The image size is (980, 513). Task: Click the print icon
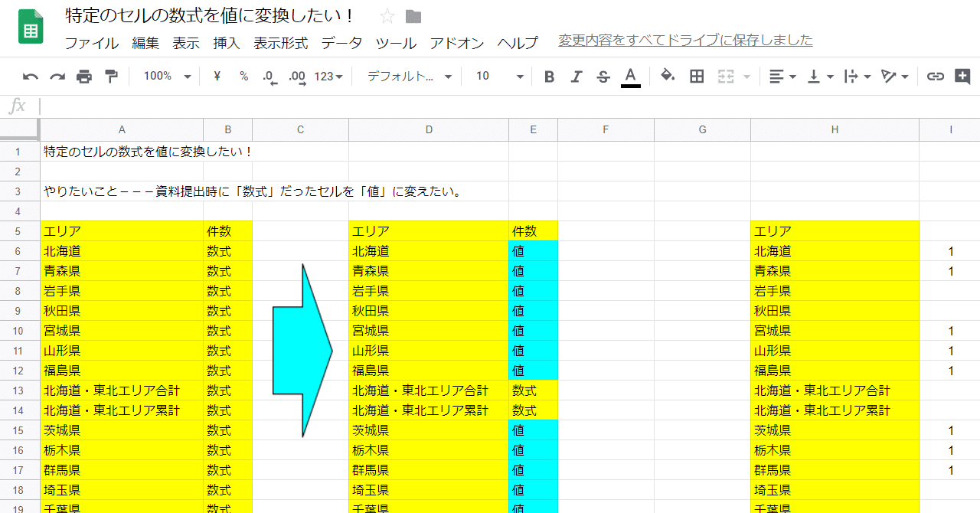click(84, 76)
